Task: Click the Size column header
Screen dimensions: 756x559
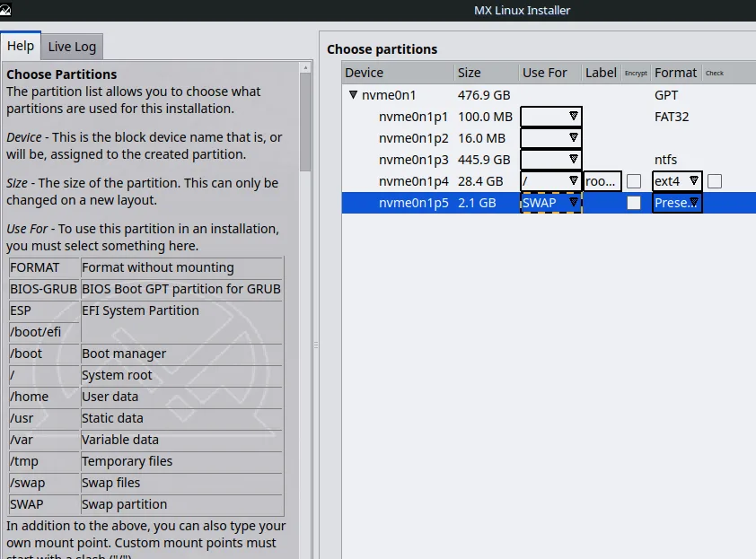Action: click(486, 73)
